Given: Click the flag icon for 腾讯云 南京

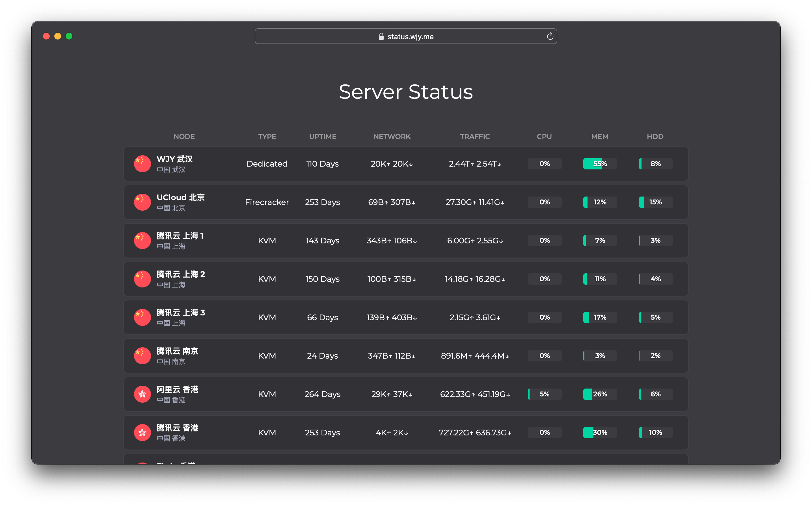Looking at the screenshot, I should (142, 356).
